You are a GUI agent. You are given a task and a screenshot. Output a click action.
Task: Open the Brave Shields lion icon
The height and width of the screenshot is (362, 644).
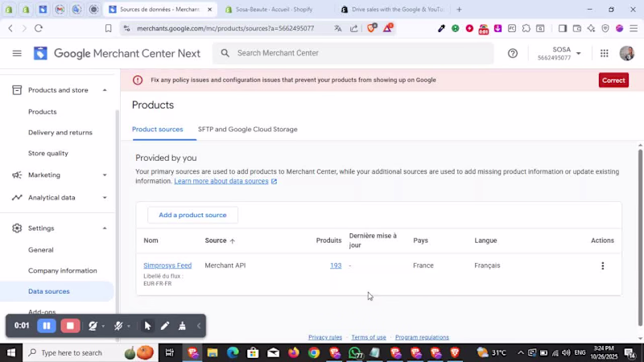click(371, 28)
